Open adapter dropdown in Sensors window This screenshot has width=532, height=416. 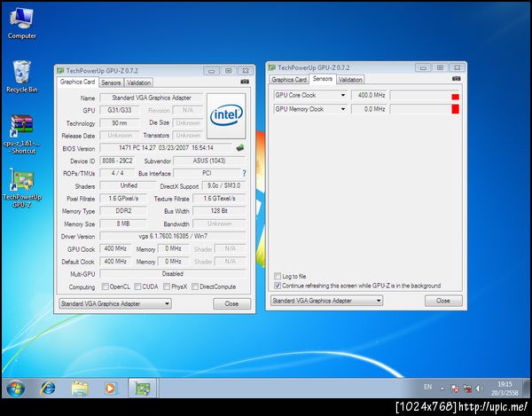[x=326, y=301]
